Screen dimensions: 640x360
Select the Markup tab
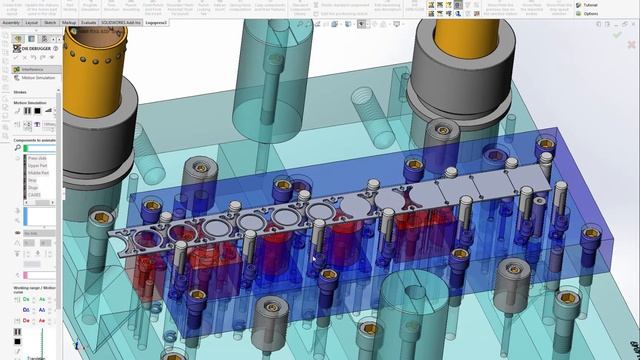[x=69, y=23]
